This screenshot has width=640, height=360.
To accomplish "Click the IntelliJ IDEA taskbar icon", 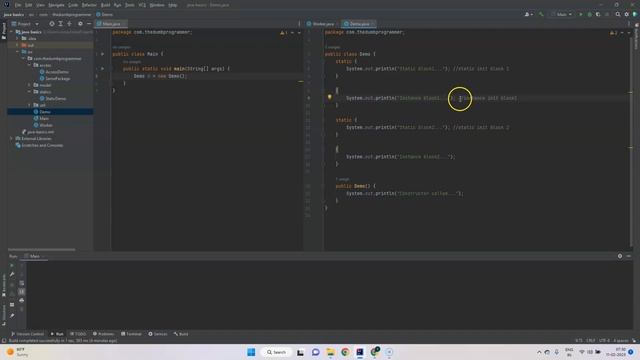I will [x=360, y=352].
